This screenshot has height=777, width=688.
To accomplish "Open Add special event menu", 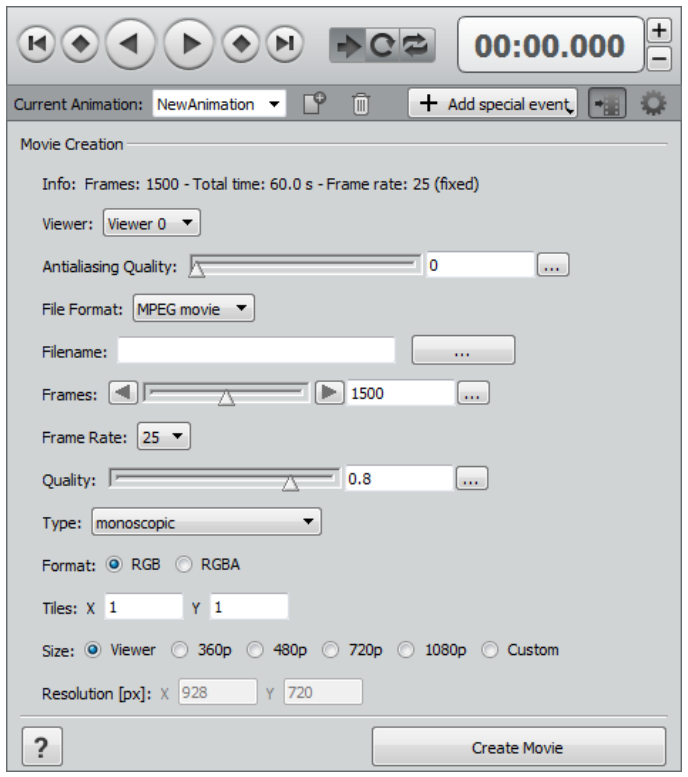I will coord(493,104).
